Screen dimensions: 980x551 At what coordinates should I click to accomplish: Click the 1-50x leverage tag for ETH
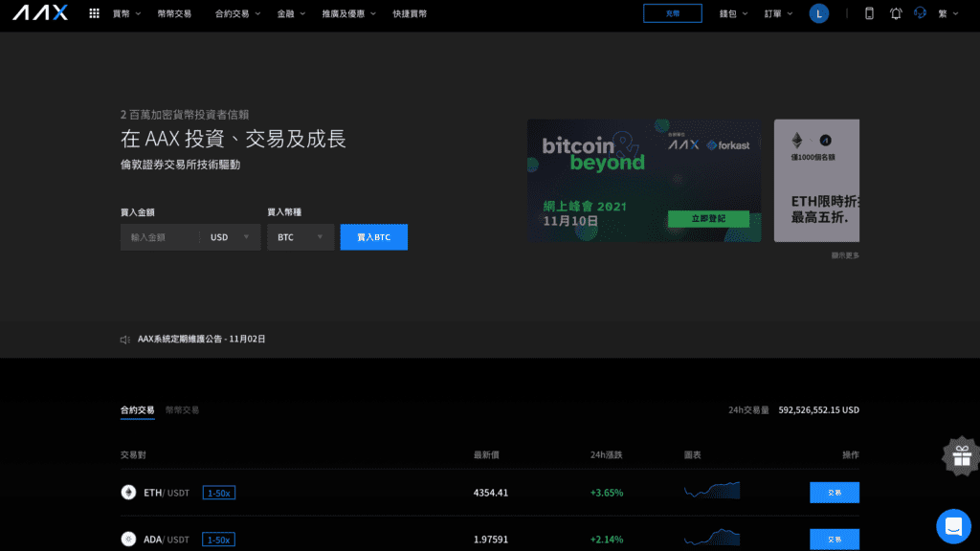[219, 493]
